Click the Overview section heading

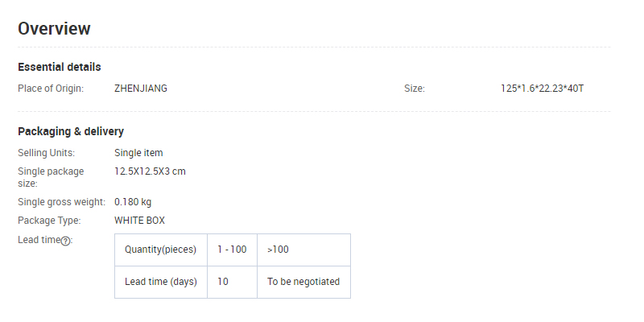54,29
